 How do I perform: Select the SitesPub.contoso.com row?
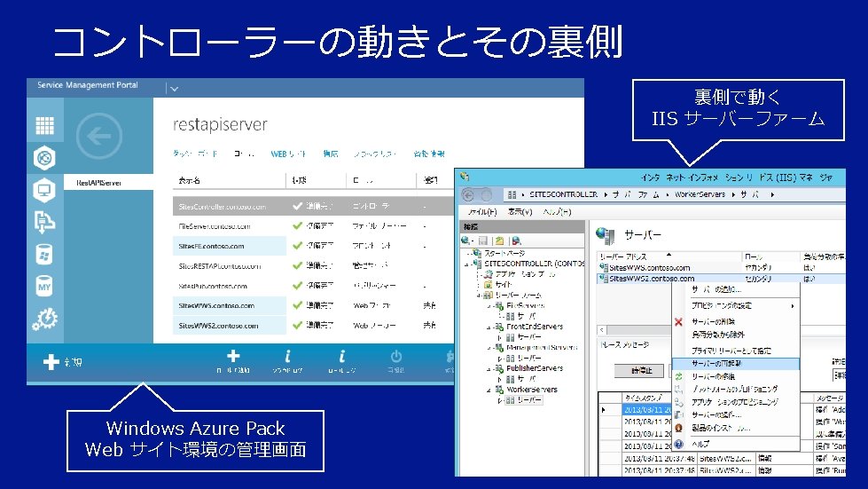(x=313, y=286)
